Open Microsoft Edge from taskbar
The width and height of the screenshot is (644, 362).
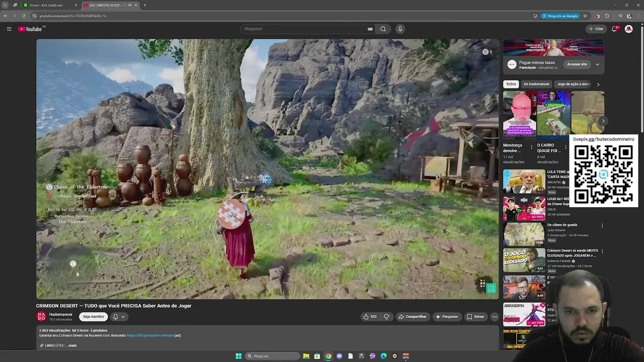[383, 356]
